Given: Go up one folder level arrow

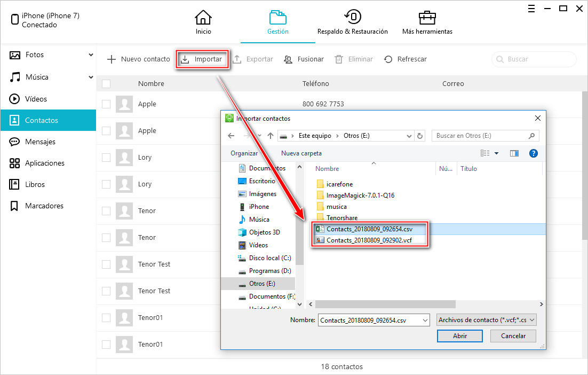Looking at the screenshot, I should 271,136.
